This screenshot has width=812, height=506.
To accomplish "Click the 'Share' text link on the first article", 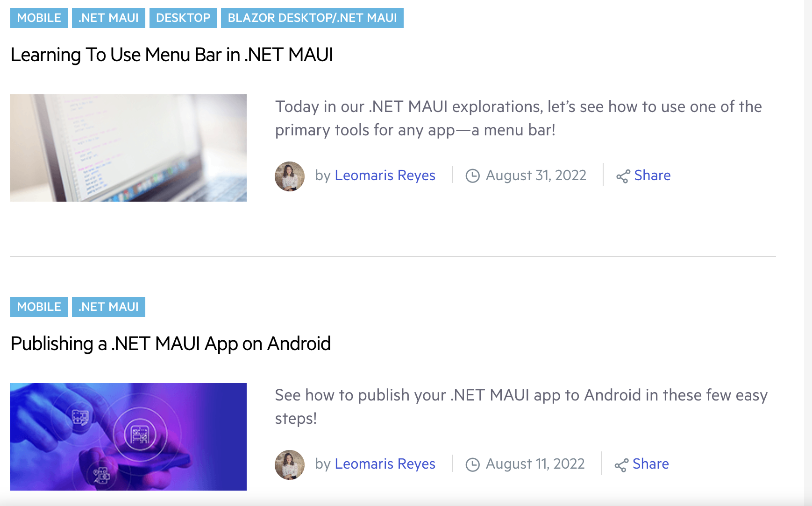I will pos(652,176).
